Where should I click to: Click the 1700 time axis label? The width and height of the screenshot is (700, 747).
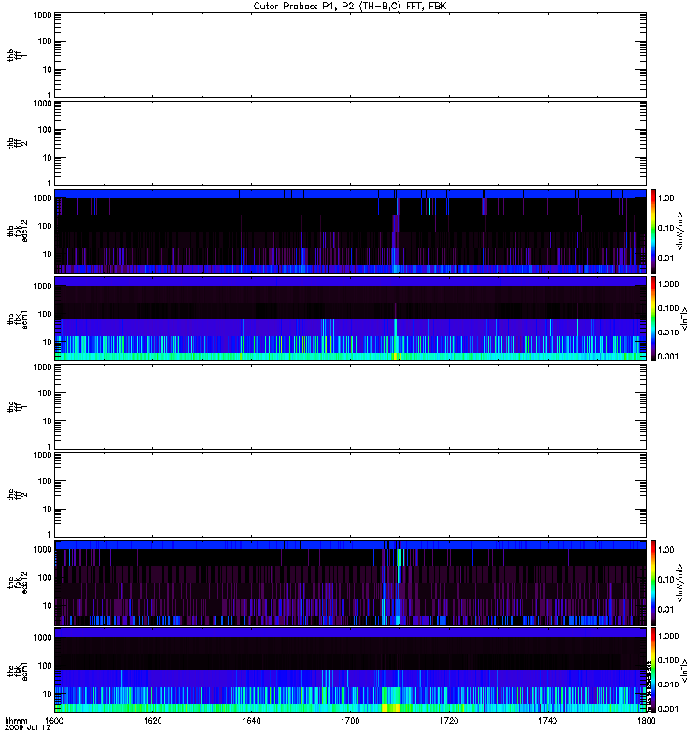point(350,720)
